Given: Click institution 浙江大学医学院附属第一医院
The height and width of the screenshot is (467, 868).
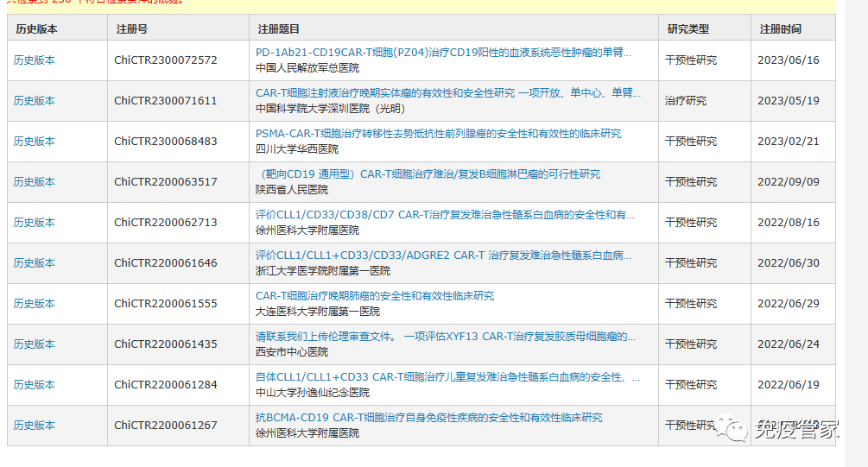Looking at the screenshot, I should [x=323, y=271].
